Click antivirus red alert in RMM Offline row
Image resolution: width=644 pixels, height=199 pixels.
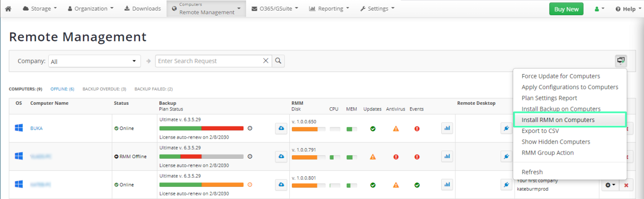[x=396, y=157]
